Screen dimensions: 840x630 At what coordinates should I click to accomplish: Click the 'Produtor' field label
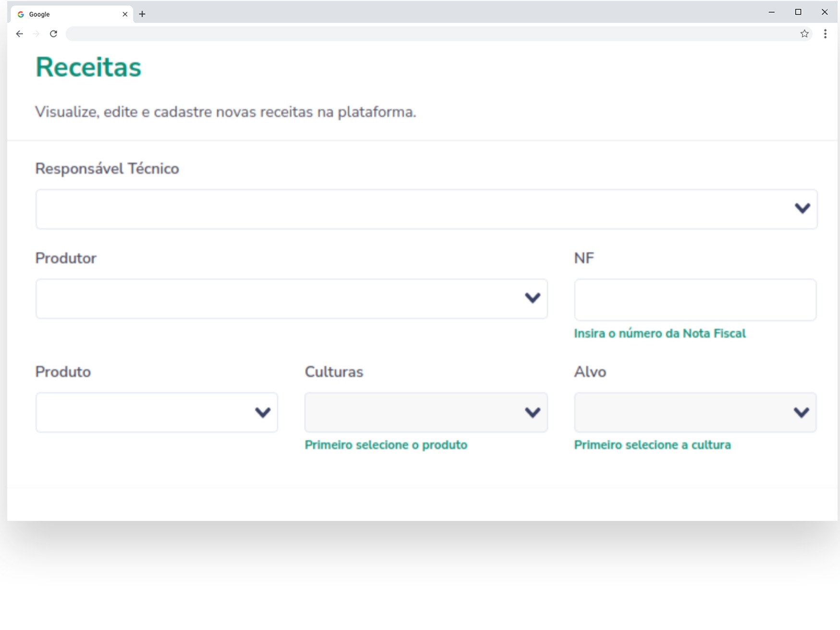66,258
